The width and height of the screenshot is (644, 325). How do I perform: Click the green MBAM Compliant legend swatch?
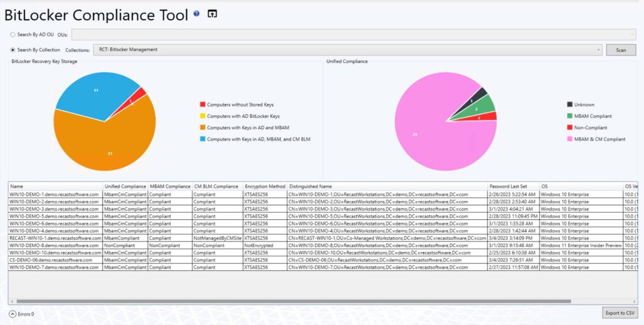pyautogui.click(x=570, y=116)
